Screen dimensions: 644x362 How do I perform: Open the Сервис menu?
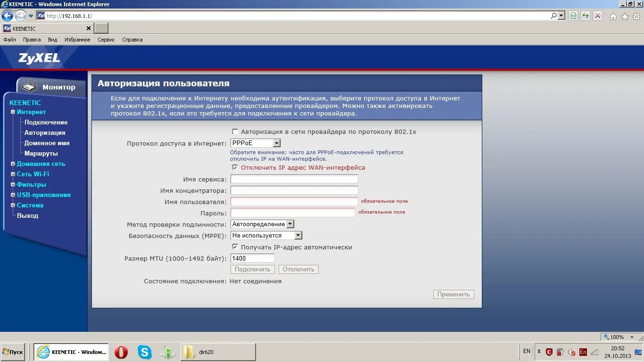[106, 40]
